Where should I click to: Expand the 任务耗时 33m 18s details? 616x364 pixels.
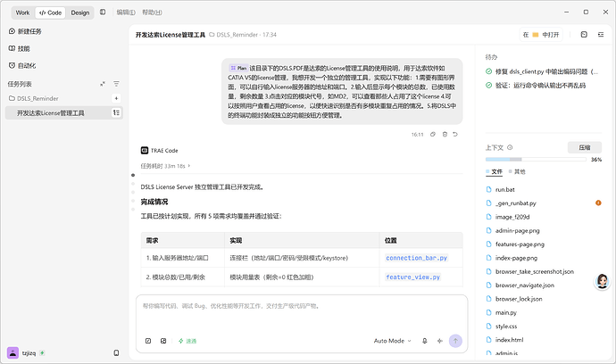(165, 166)
